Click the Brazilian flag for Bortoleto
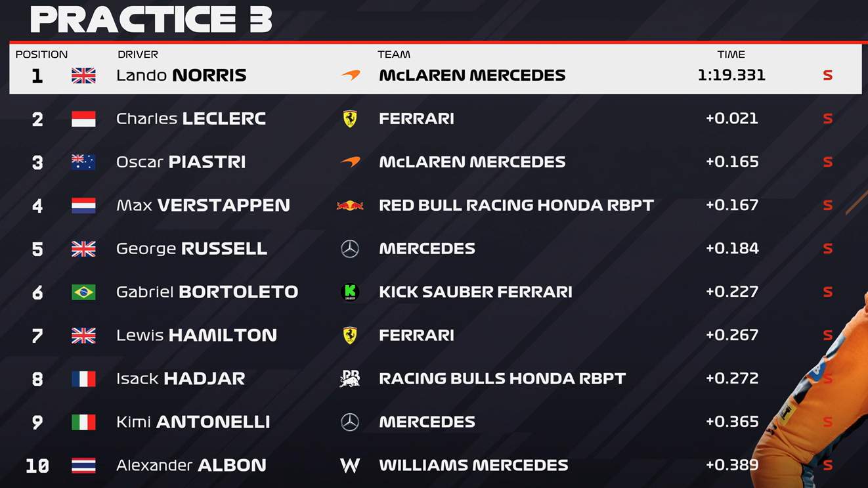Viewport: 868px width, 488px height. [83, 292]
